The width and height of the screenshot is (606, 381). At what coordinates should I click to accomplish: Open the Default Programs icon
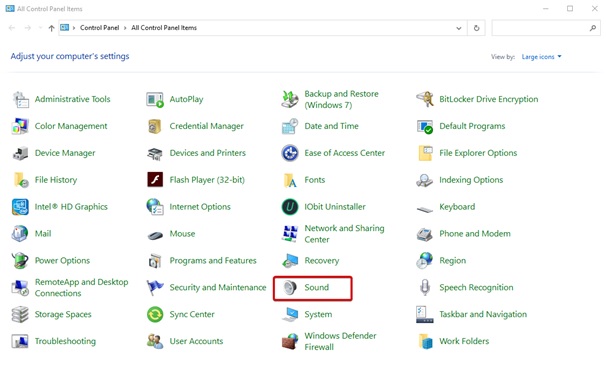click(425, 126)
